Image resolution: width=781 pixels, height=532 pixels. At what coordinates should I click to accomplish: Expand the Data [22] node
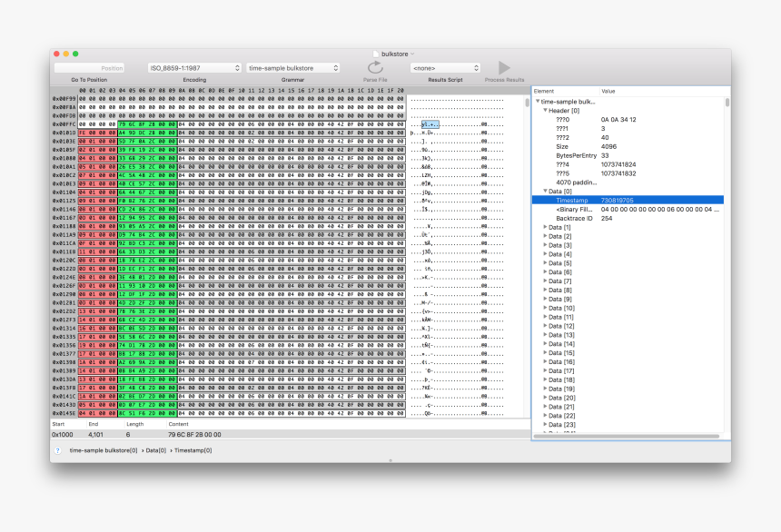[x=546, y=416]
